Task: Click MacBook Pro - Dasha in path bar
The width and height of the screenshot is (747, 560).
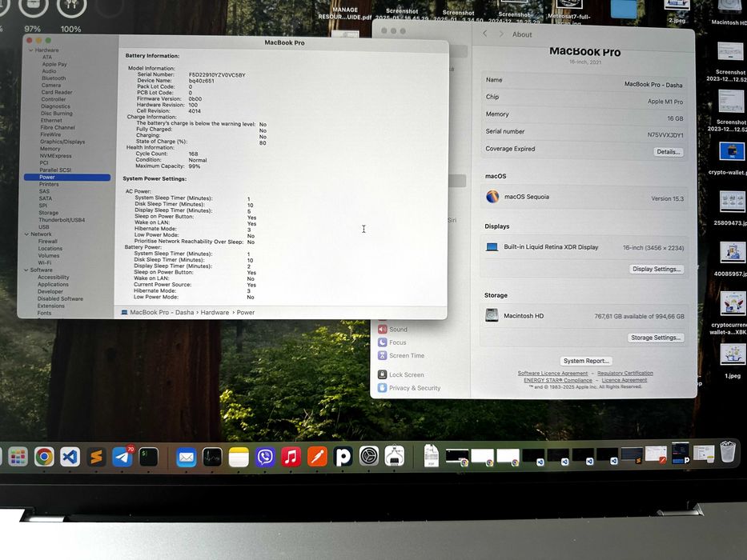Action: [162, 312]
